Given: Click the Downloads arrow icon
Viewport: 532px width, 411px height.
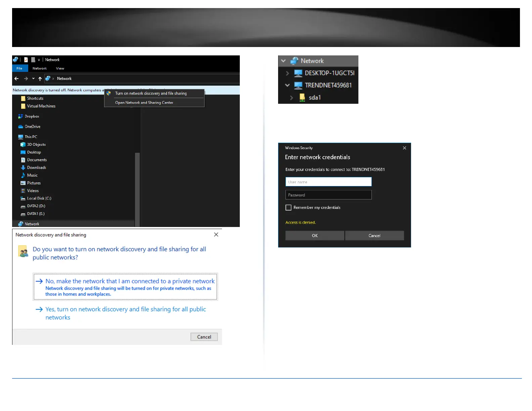Looking at the screenshot, I should click(23, 168).
